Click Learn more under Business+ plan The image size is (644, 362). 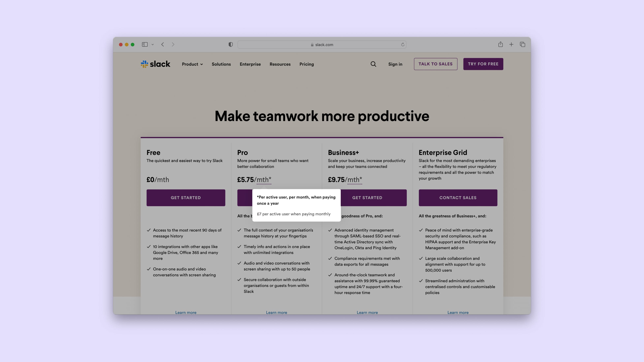pyautogui.click(x=367, y=313)
